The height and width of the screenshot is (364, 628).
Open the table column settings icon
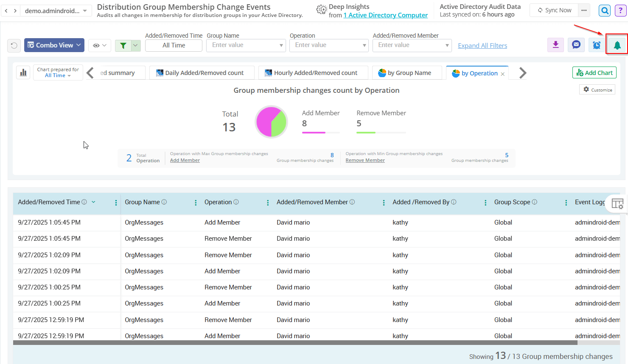pyautogui.click(x=617, y=204)
